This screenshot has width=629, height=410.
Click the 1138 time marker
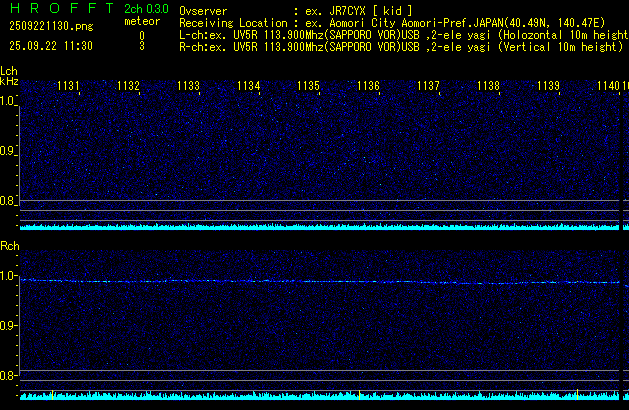pos(488,87)
